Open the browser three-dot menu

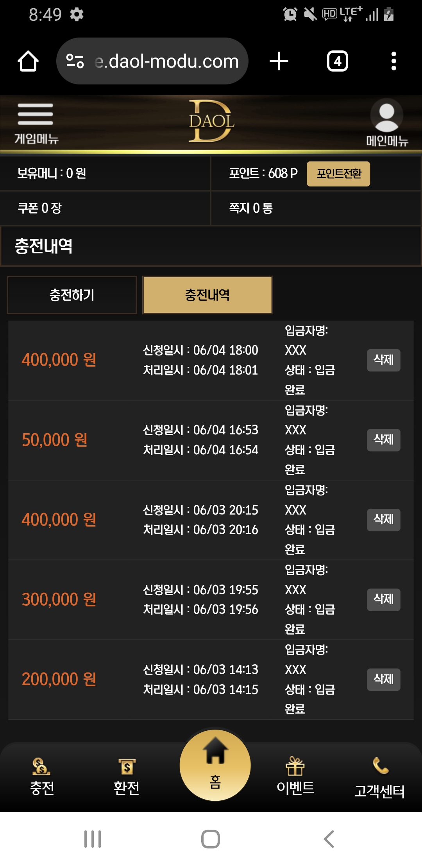pos(394,61)
